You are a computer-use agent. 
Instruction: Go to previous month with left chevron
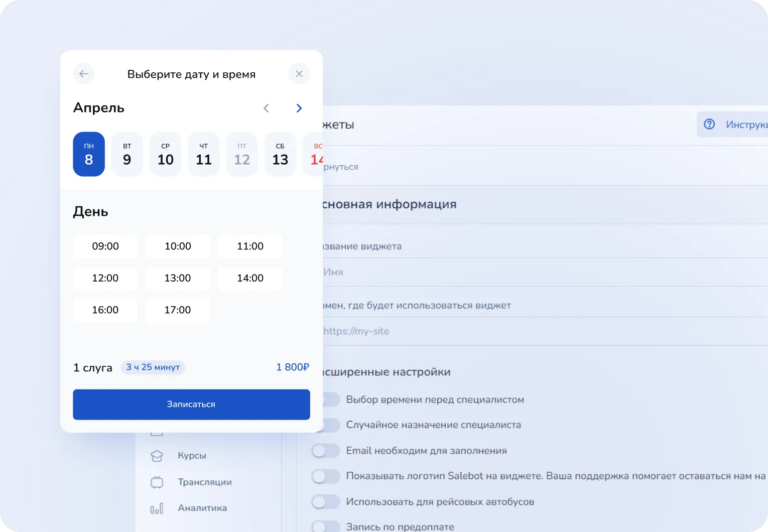click(x=267, y=108)
